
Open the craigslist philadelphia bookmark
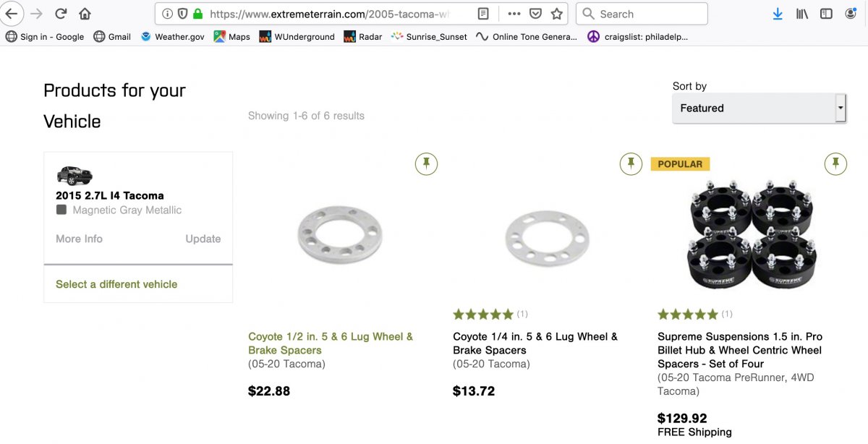(x=638, y=37)
